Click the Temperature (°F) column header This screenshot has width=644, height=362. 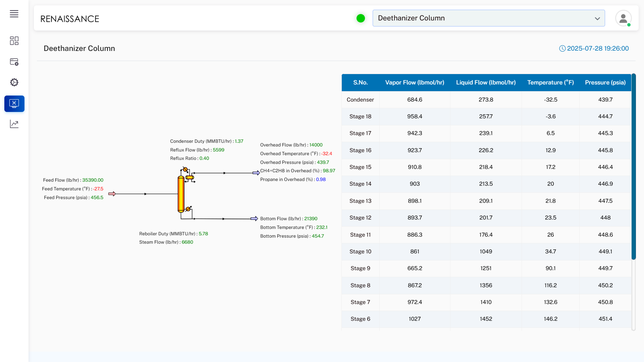[550, 82]
